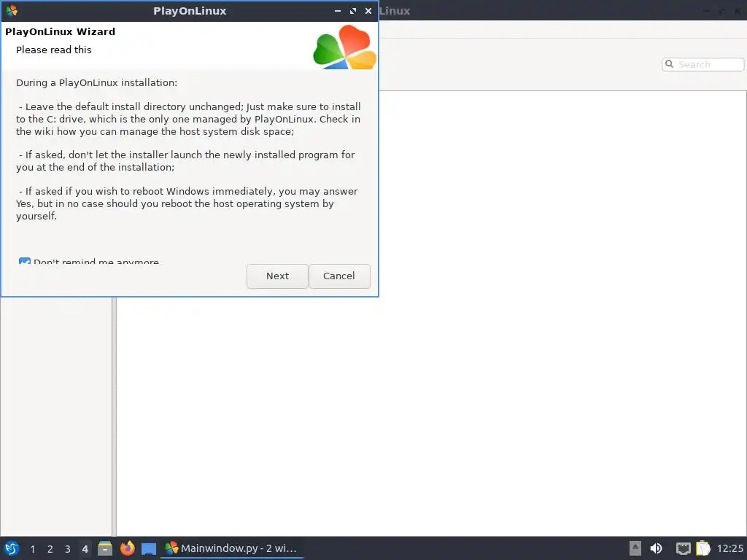Close the PlayOnLinux Wizard window
This screenshot has width=747, height=560.
pyautogui.click(x=368, y=10)
